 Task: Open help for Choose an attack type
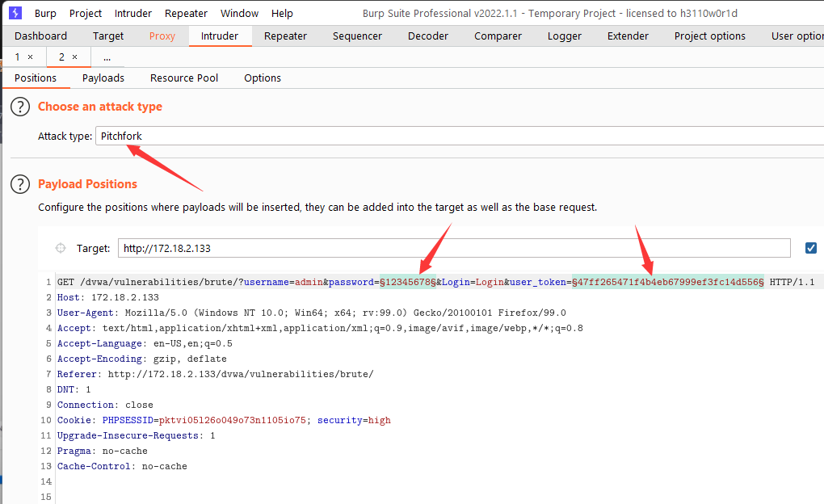pos(20,107)
